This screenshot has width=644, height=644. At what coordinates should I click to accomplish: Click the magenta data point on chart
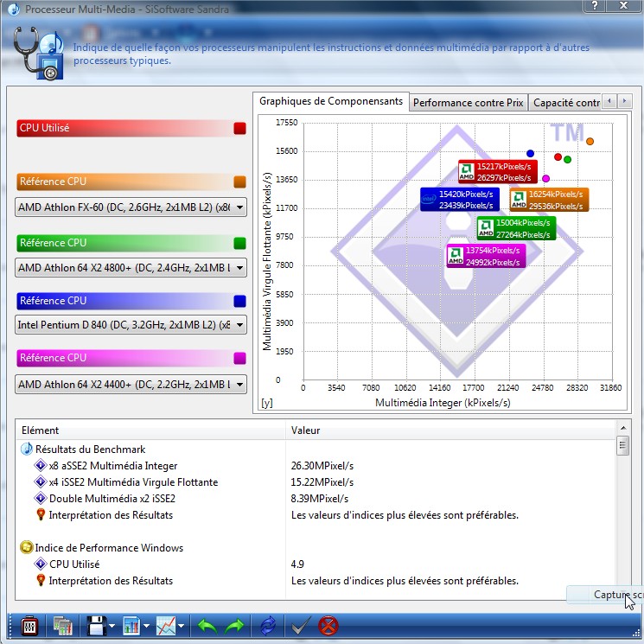point(545,178)
